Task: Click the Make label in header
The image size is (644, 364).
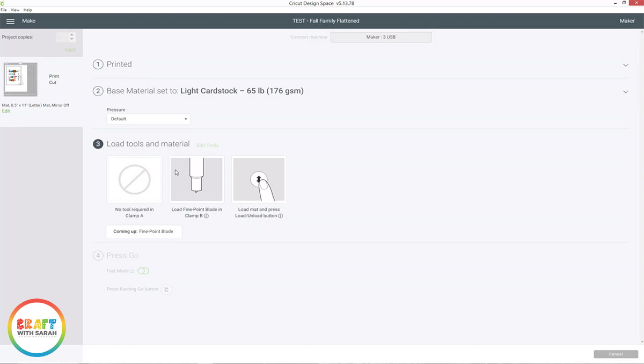Action: (x=28, y=21)
